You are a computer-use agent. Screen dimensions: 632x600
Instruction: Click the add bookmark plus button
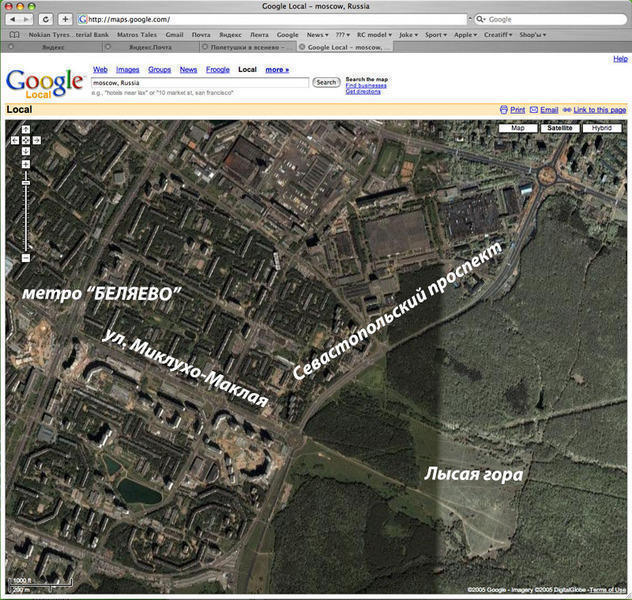tap(65, 19)
